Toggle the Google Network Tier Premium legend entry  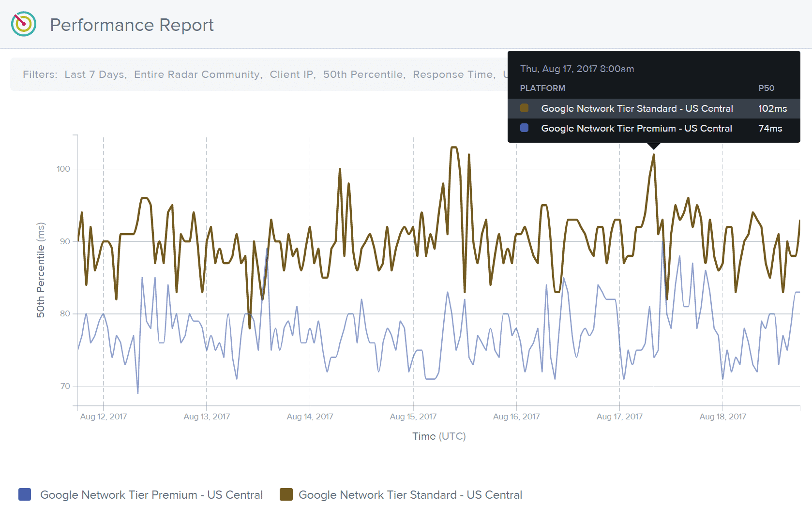151,495
